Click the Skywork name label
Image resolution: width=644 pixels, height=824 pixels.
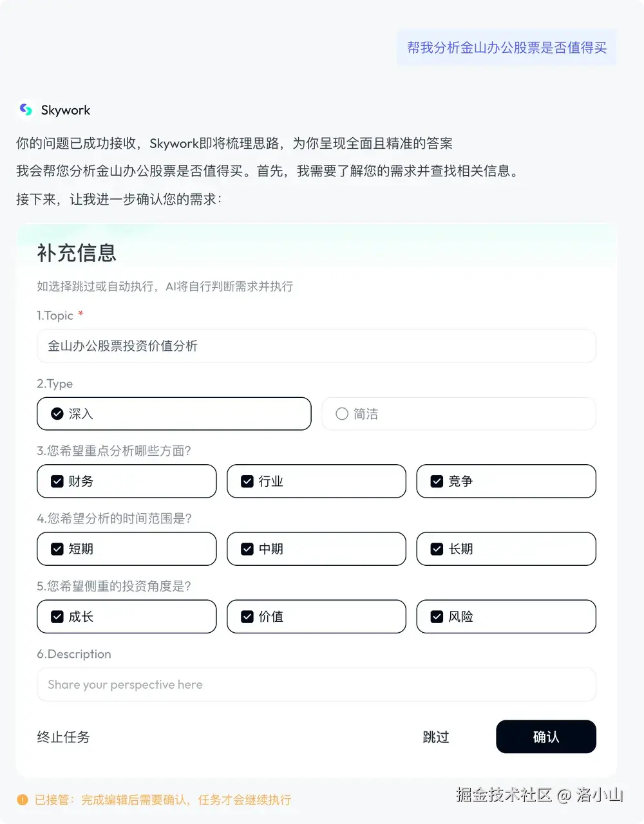(66, 110)
